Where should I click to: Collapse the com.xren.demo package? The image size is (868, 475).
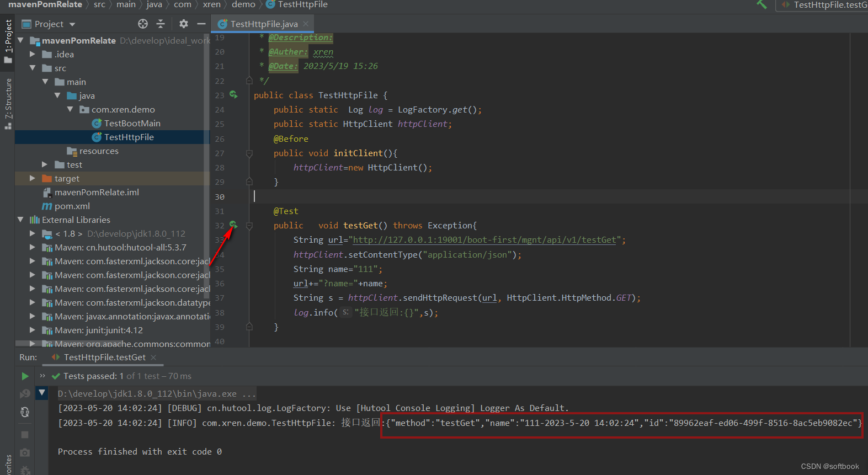[70, 109]
